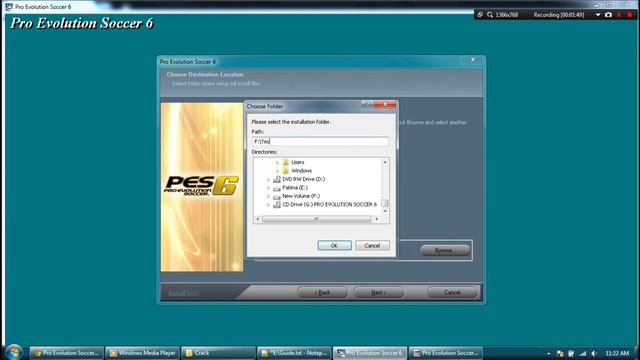Click the DVD RW Drive disc icon
This screenshot has width=640, height=360.
277,179
